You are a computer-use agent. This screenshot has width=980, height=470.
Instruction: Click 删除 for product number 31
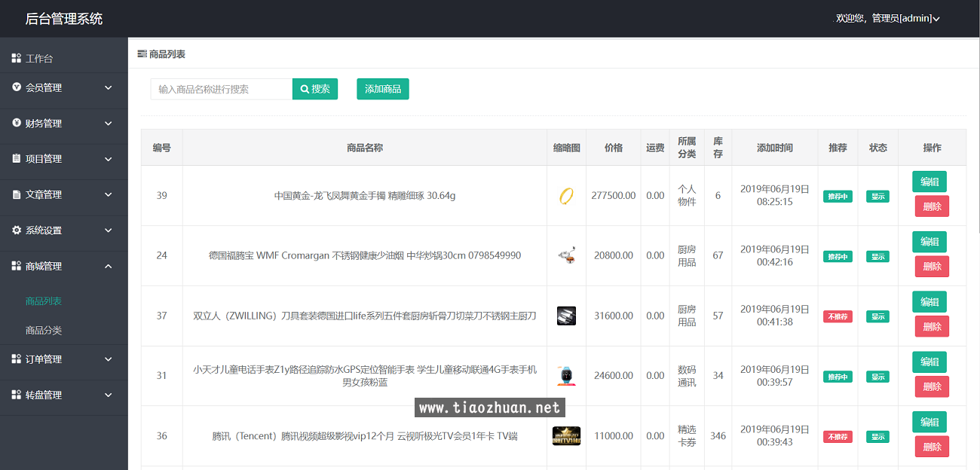point(932,386)
